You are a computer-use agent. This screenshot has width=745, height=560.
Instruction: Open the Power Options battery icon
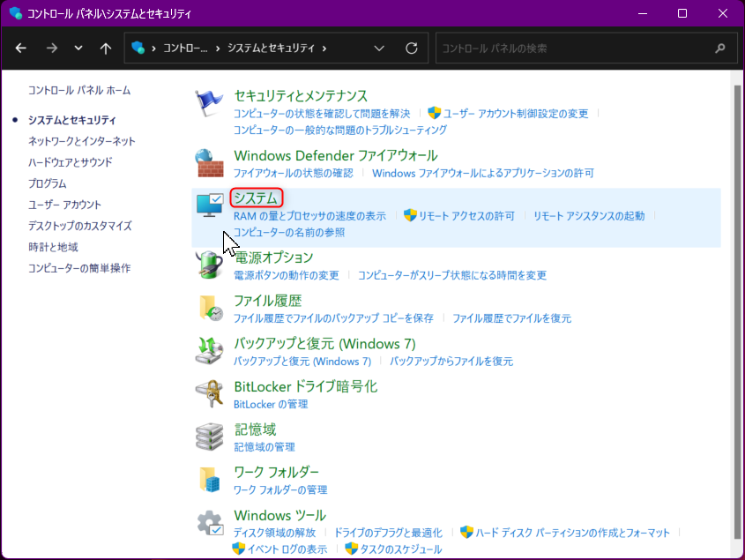click(x=209, y=265)
